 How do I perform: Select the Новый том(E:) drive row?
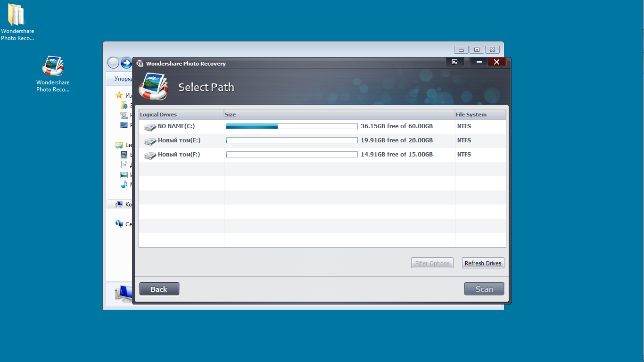(322, 141)
